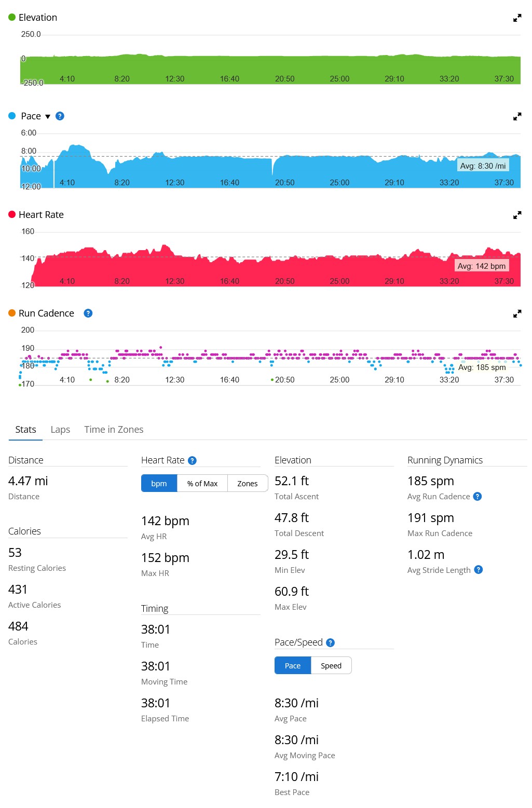Click the 29.5 ft Min Elev value
This screenshot has width=532, height=808.
pos(292,555)
